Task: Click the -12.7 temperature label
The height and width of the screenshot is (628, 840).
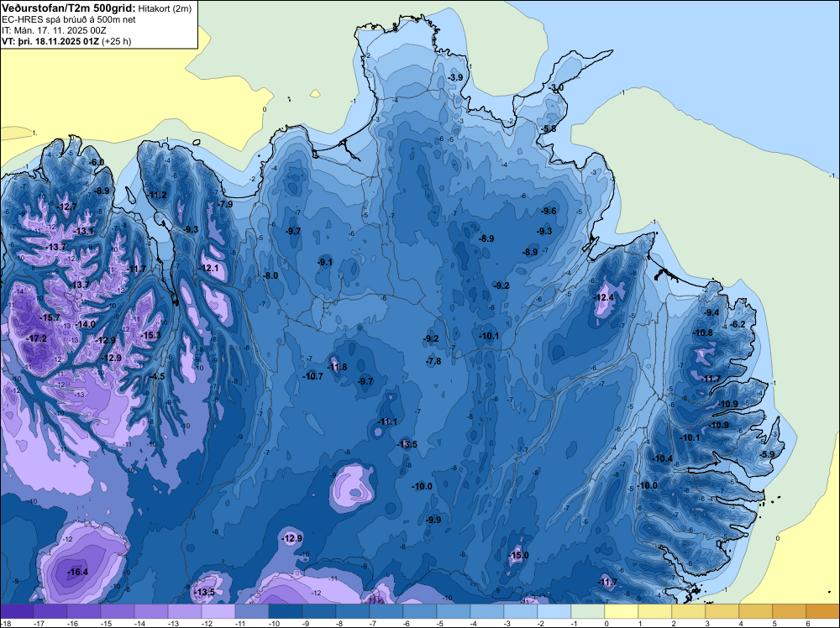Action: 67,207
